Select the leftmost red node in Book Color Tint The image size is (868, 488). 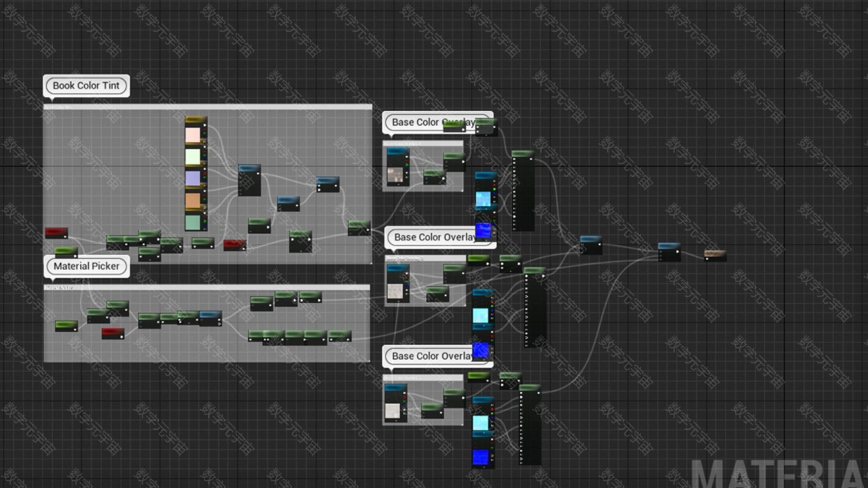[56, 232]
